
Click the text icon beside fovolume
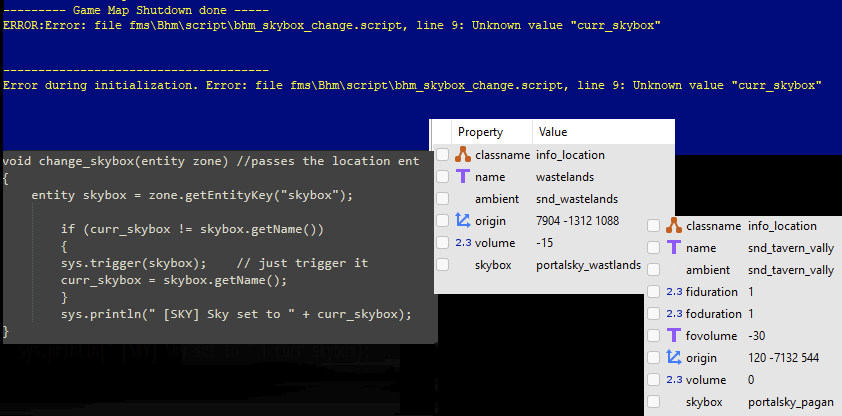point(674,335)
